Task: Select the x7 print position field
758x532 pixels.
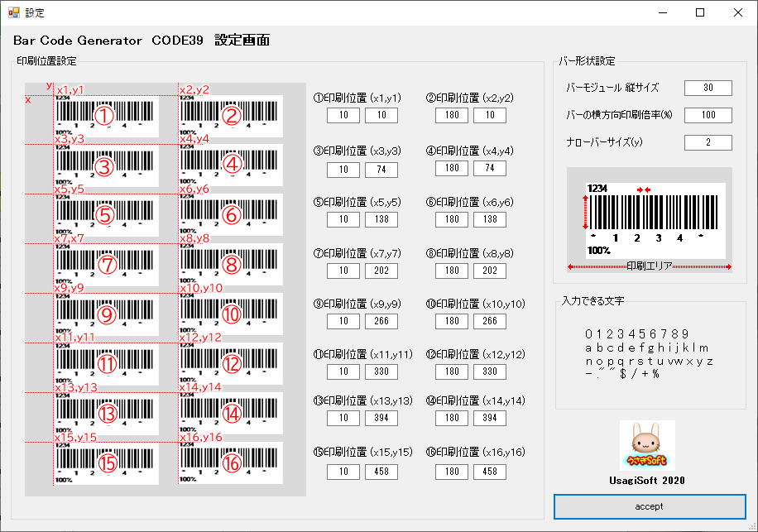Action: [x=343, y=271]
